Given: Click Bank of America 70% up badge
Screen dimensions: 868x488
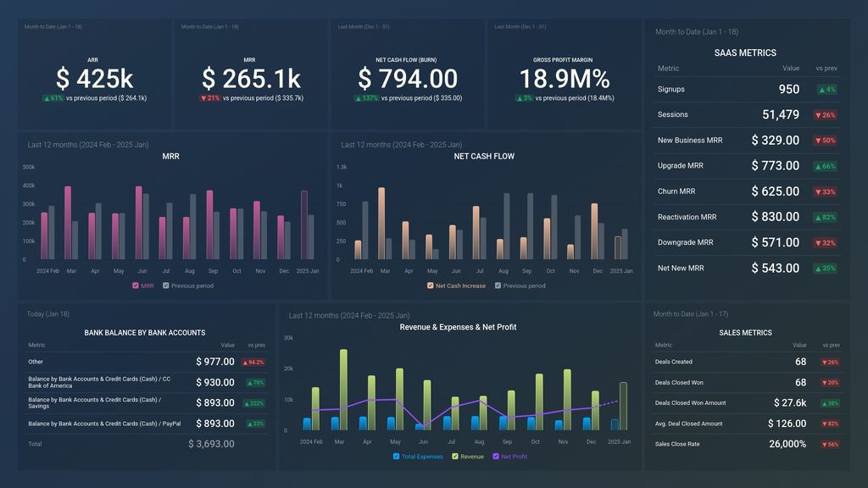Looking at the screenshot, I should (255, 383).
